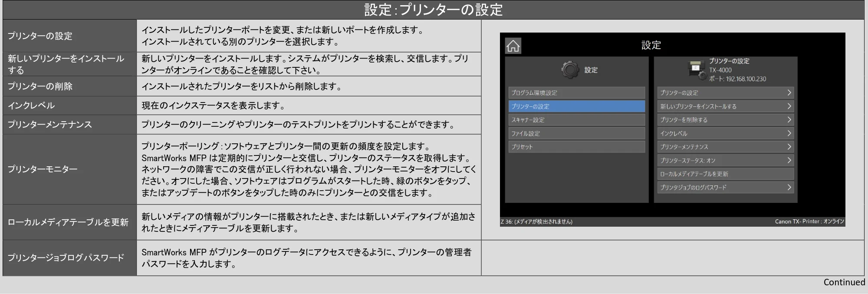
Task: Click インクレベル button text in right panel
Action: point(674,133)
